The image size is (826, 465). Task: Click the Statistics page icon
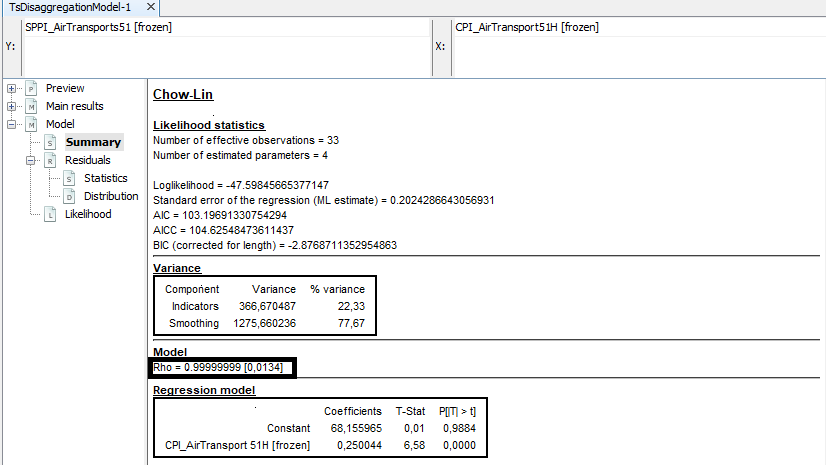(x=69, y=179)
